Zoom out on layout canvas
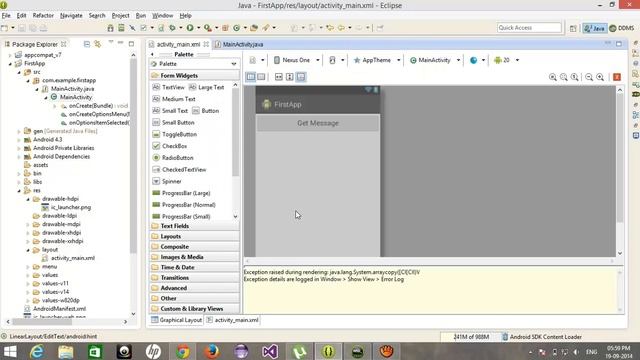 click(x=589, y=77)
